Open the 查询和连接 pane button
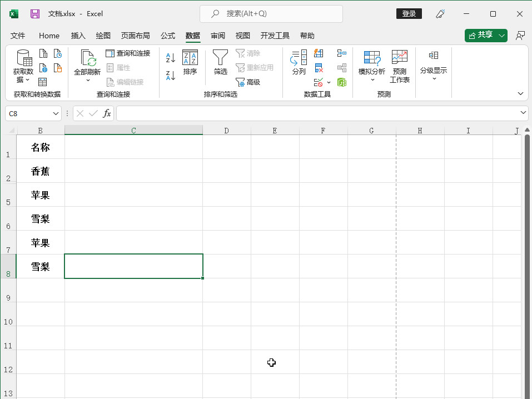The height and width of the screenshot is (399, 532). click(x=128, y=53)
